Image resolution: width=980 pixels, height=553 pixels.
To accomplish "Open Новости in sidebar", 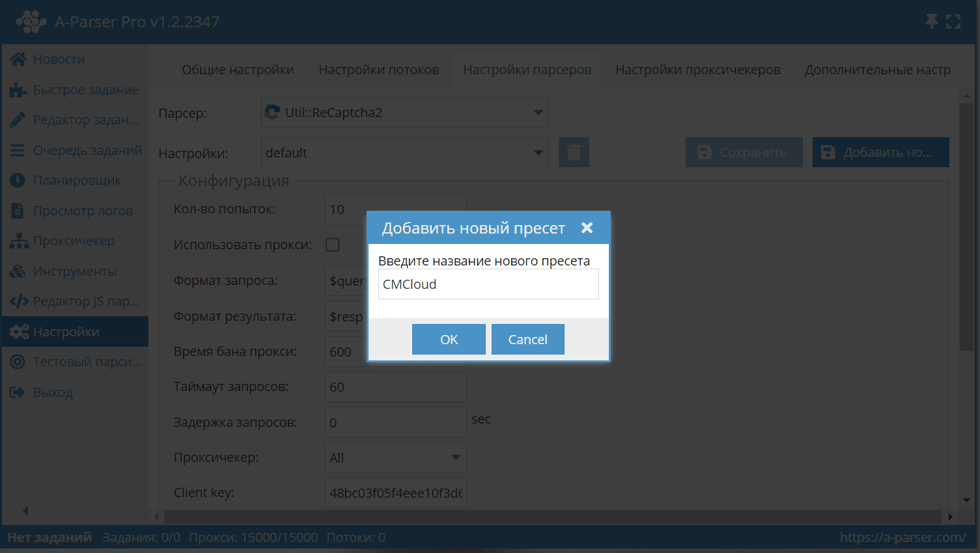I will coord(59,59).
